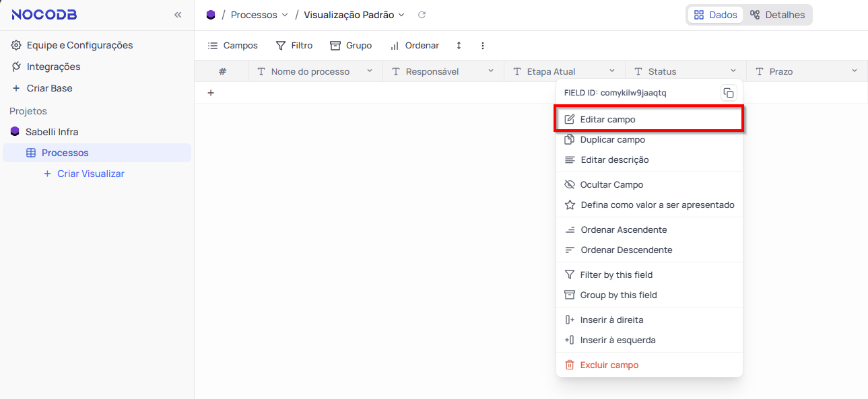Switch to the Detalhes tab
This screenshot has width=868, height=399.
tap(777, 15)
